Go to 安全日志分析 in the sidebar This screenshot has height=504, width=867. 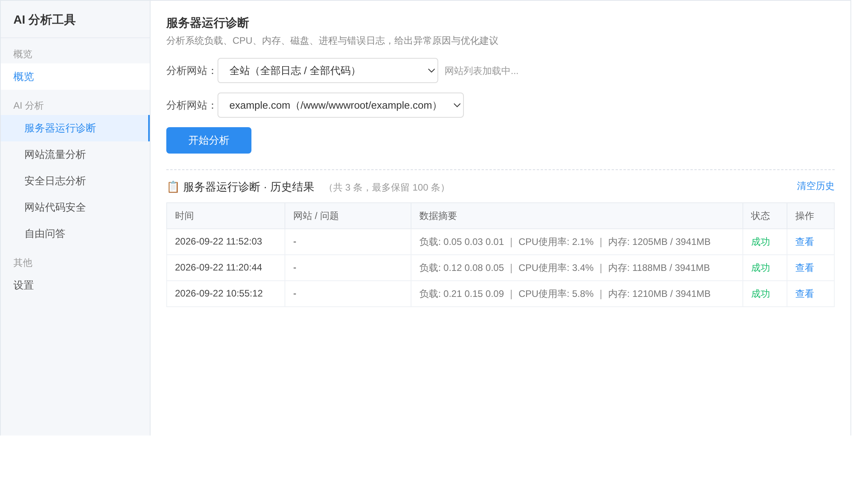(75, 181)
